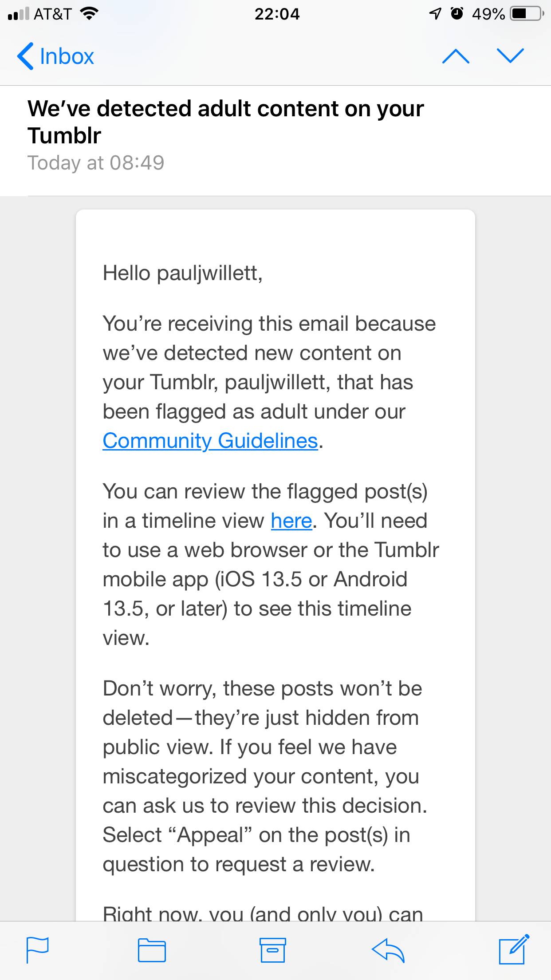Archive this email with the box icon
The image size is (551, 980).
272,950
